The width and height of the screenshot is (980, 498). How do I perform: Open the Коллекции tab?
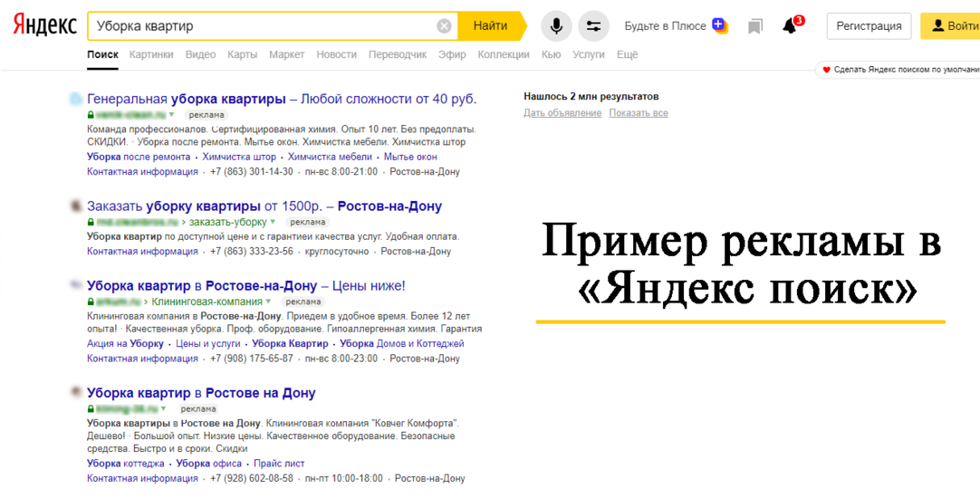(503, 54)
